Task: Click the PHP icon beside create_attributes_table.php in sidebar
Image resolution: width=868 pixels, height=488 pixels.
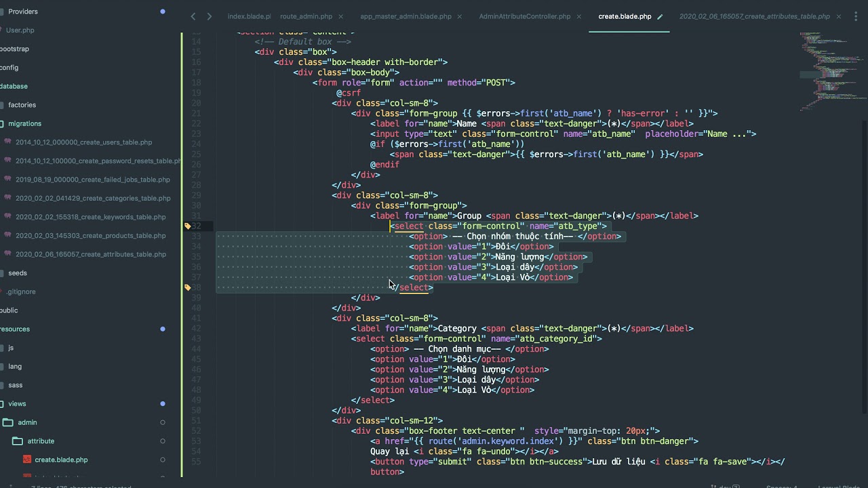Action: [8, 254]
